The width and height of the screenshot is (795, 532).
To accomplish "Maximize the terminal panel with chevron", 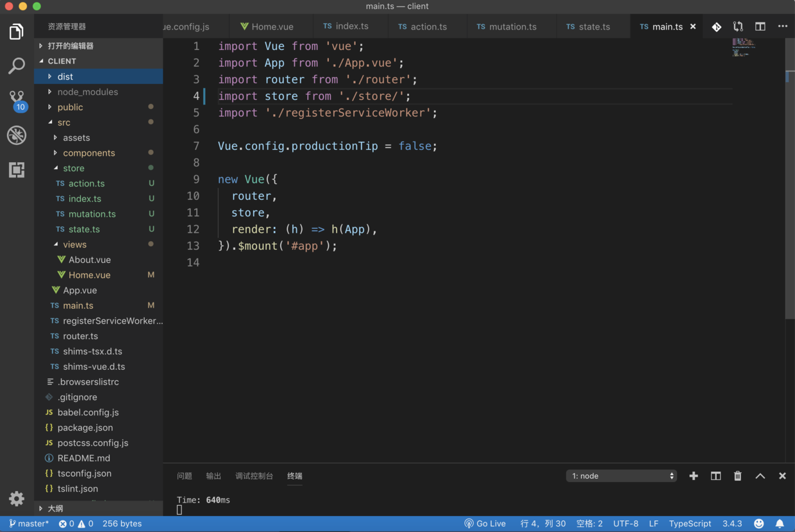I will click(x=760, y=476).
